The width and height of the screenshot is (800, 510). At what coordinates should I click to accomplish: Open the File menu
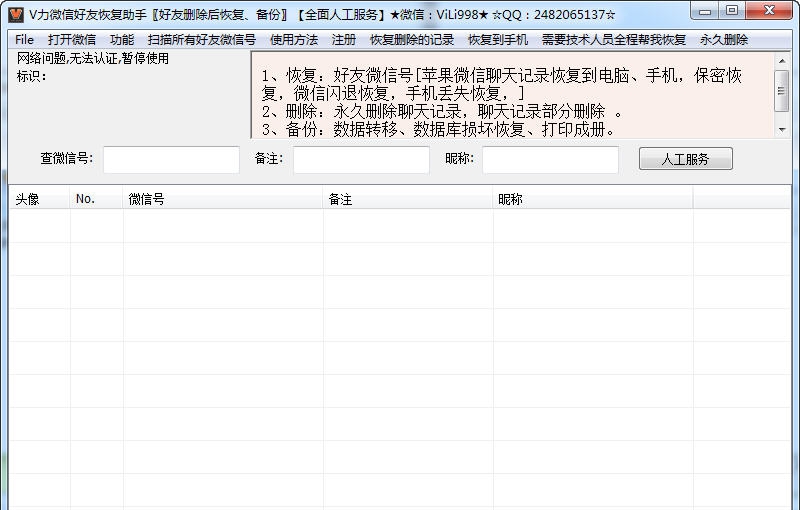[x=24, y=40]
